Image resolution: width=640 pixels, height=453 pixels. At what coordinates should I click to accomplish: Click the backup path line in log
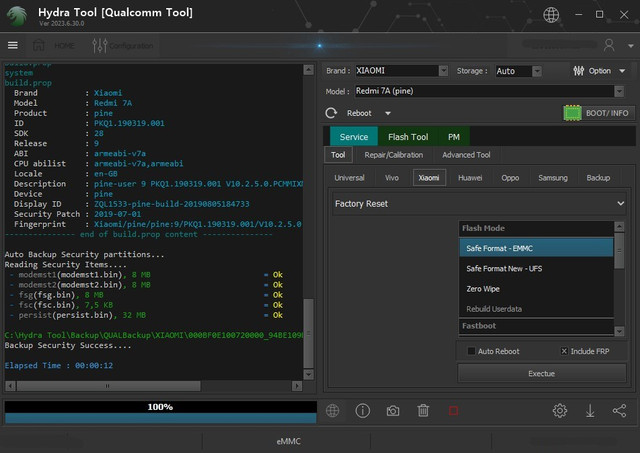[154, 335]
